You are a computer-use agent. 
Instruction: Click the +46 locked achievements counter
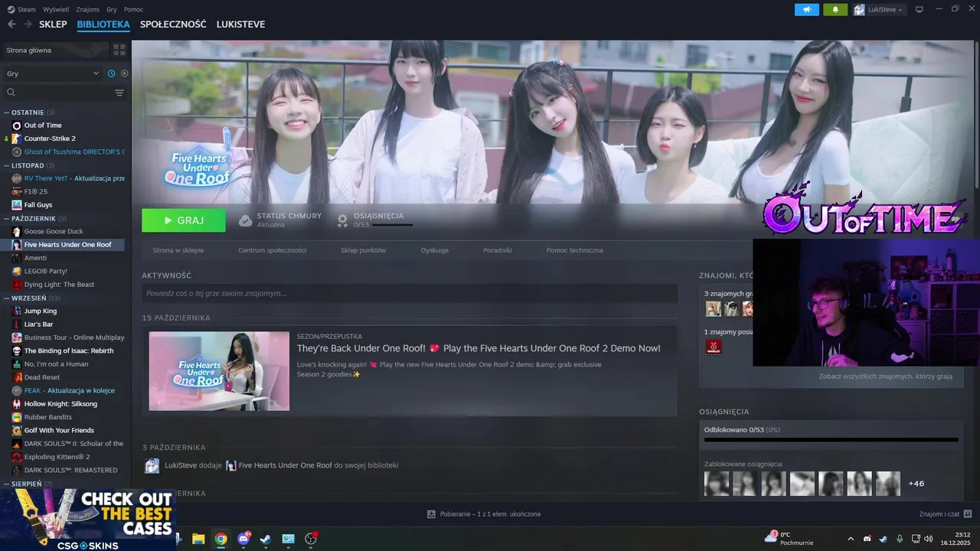[916, 484]
